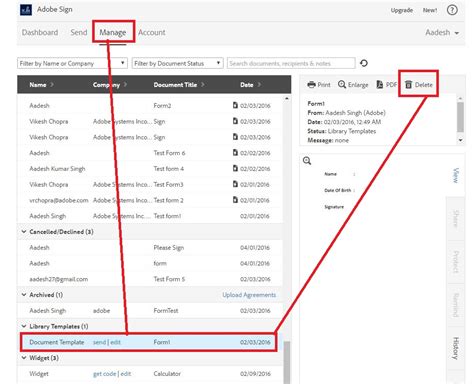Click the New! link in header
This screenshot has height=384, width=474.
tap(430, 10)
